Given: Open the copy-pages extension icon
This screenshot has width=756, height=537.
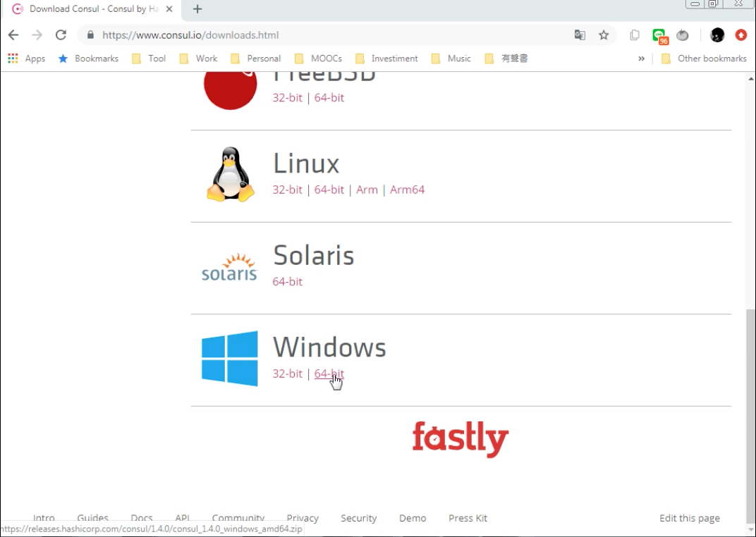Looking at the screenshot, I should (x=635, y=35).
